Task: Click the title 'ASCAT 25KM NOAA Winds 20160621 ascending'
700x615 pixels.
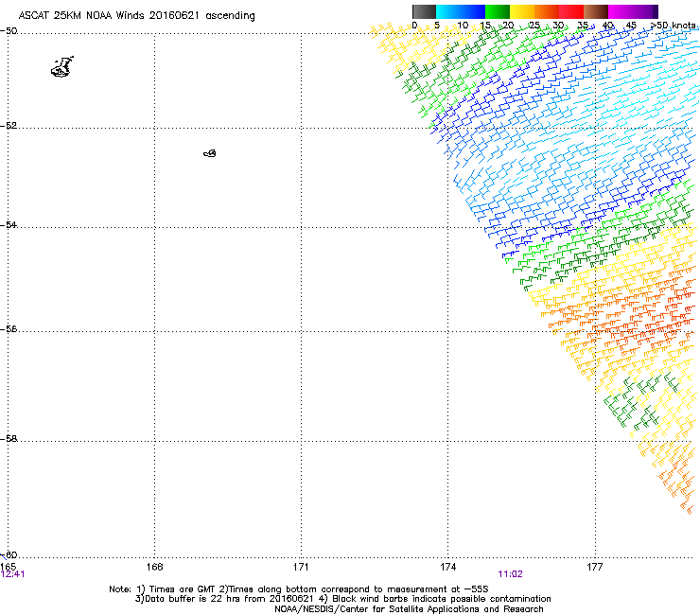Action: click(136, 16)
